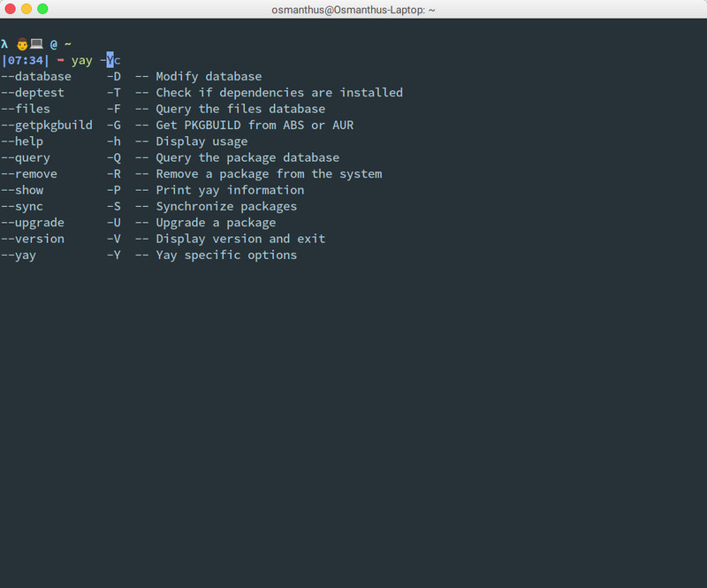Image resolution: width=707 pixels, height=588 pixels.
Task: Select the --deptest completion option
Action: 33,93
